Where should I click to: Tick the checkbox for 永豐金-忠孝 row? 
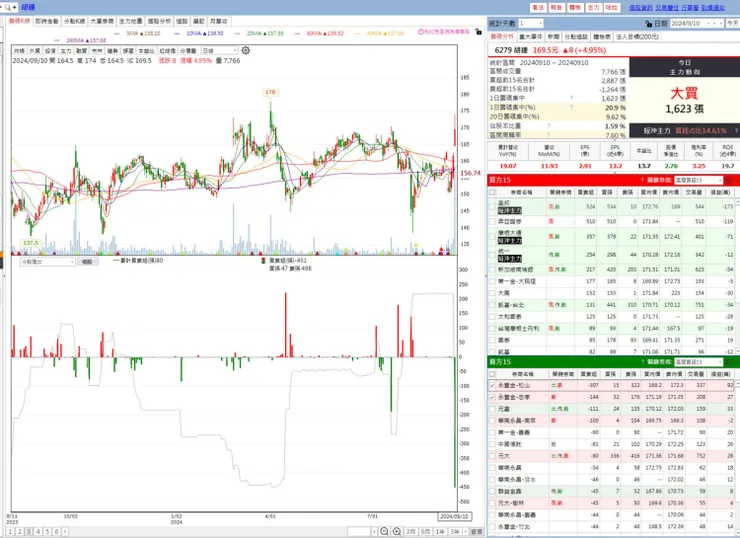coord(492,397)
